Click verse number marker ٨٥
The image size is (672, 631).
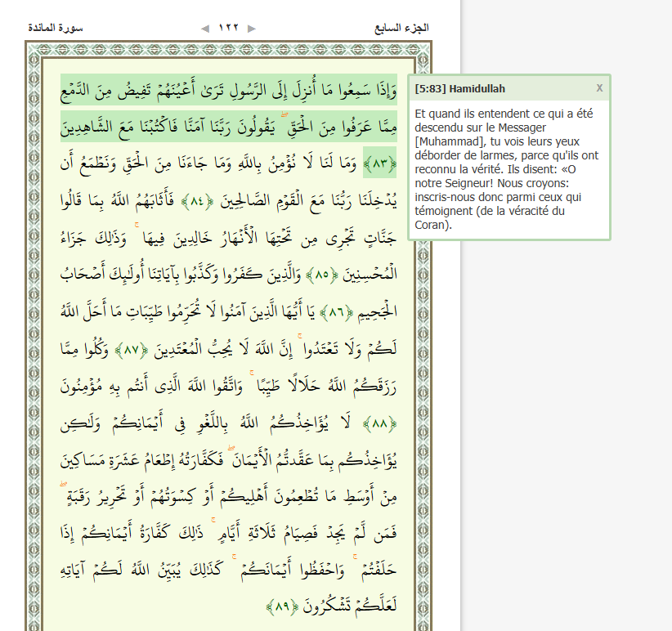pyautogui.click(x=322, y=274)
